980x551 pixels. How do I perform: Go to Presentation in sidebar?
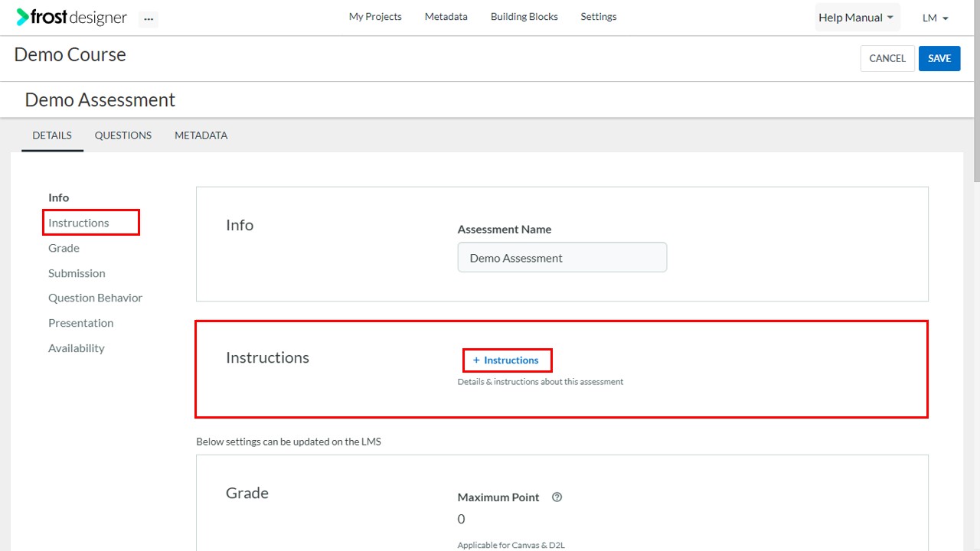[80, 323]
